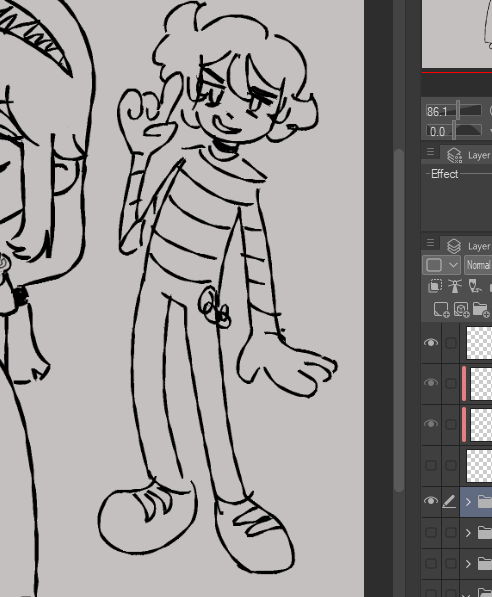This screenshot has height=597, width=492.
Task: Select the Layer Property tab icon above Effect
Action: point(454,155)
